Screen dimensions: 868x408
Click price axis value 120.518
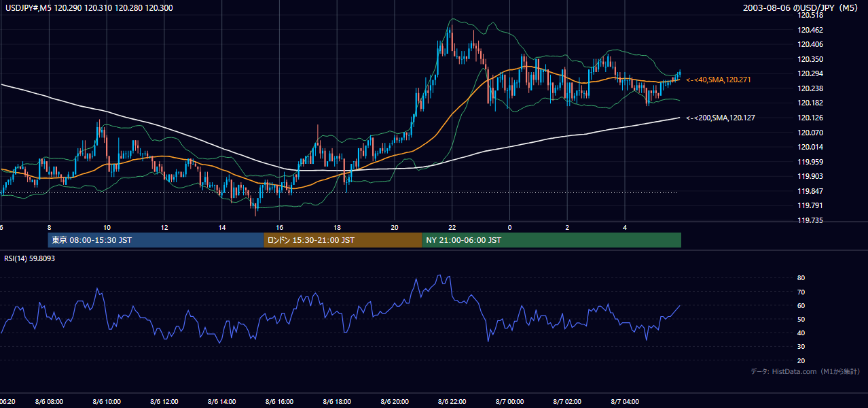(810, 15)
